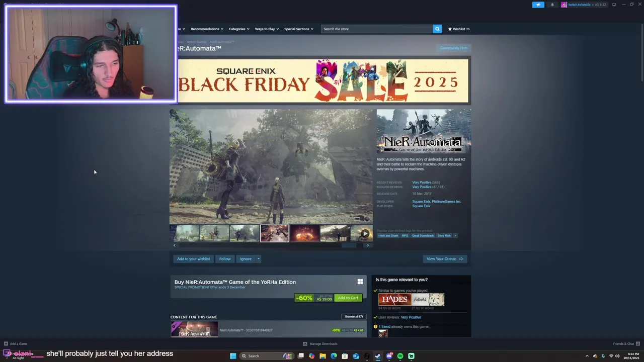Open the Great Soundtrack tag
Image resolution: width=644 pixels, height=362 pixels.
423,235
